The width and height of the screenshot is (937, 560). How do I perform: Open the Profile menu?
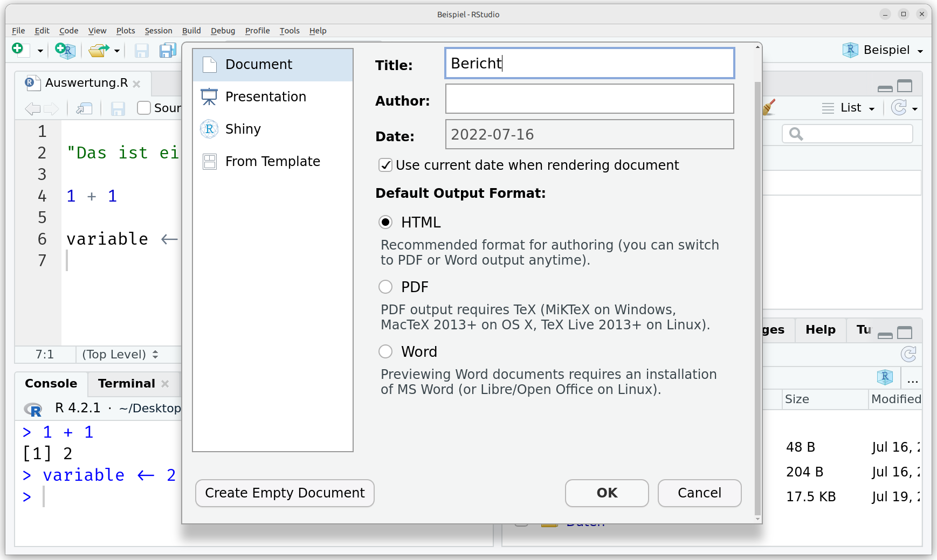pyautogui.click(x=257, y=31)
